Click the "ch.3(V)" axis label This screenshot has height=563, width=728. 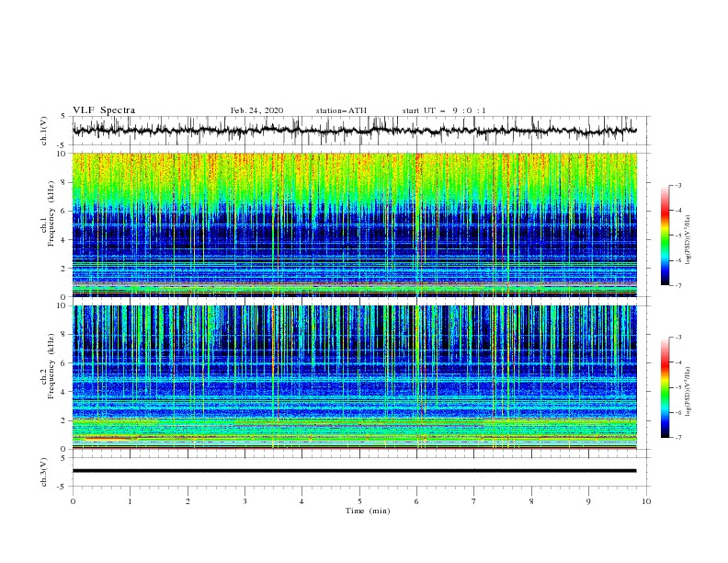click(x=44, y=472)
